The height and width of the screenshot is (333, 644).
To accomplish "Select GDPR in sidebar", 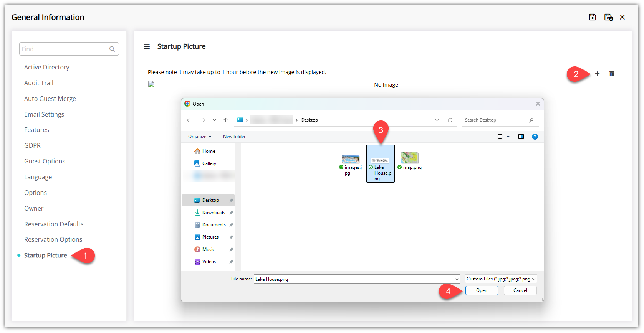I will (x=32, y=145).
